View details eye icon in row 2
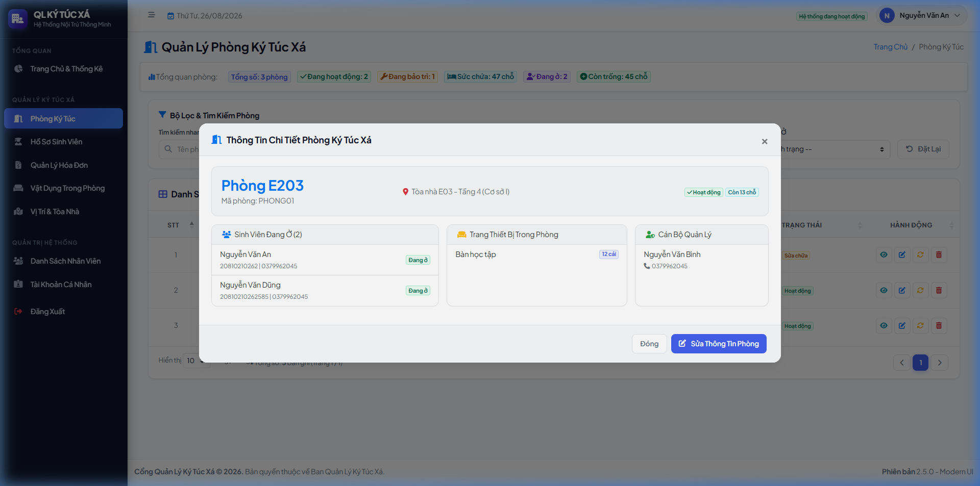Viewport: 980px width, 486px height. coord(884,290)
